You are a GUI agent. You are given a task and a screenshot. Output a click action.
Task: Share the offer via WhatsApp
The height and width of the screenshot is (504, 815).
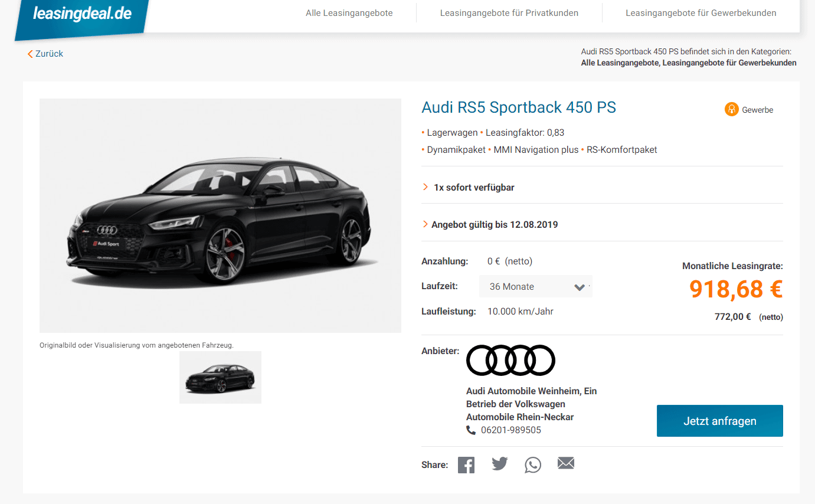(533, 465)
